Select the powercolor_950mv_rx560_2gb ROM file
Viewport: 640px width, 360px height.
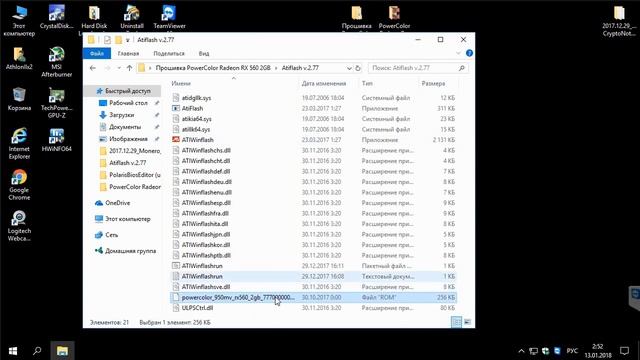tap(313, 297)
